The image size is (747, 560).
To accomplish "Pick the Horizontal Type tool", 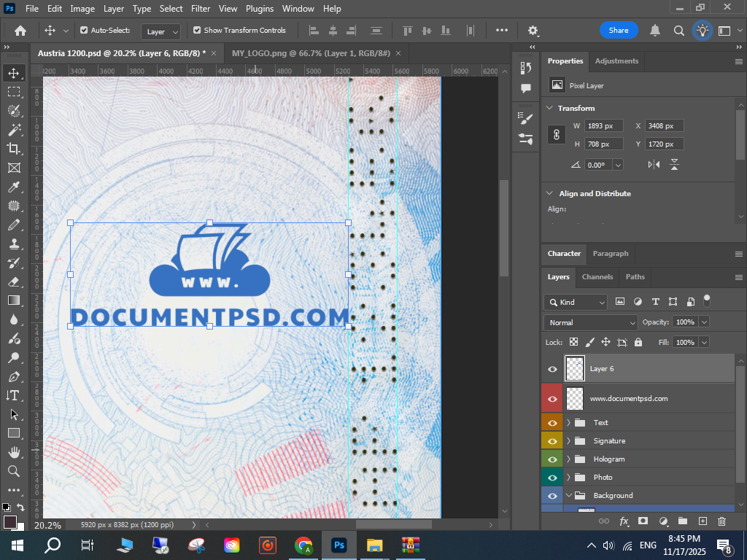I will click(13, 395).
